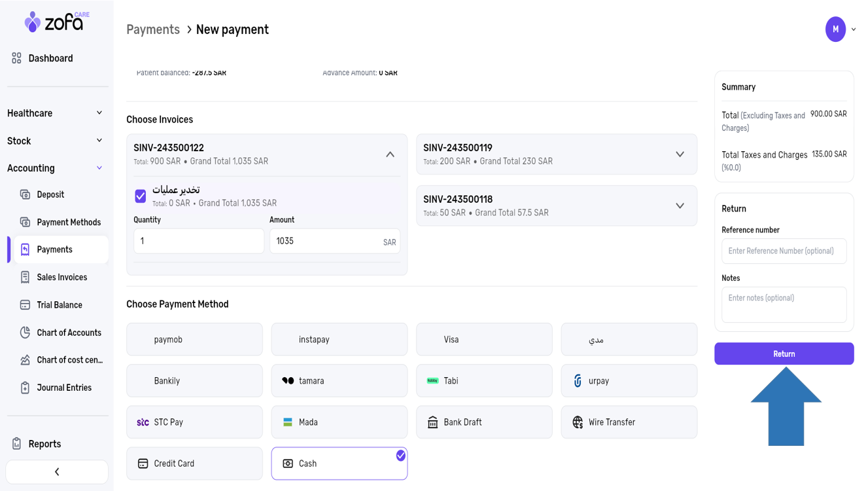Click the Reference number input field
The height and width of the screenshot is (491, 868).
coord(784,251)
